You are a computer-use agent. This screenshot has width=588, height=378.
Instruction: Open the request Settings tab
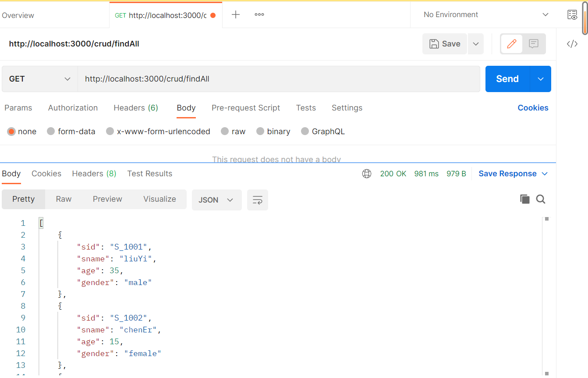(x=347, y=108)
